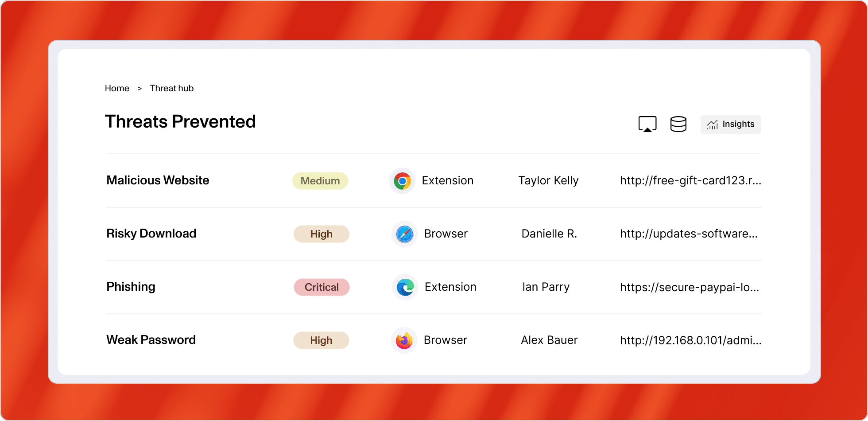Viewport: 868px width, 421px height.
Task: Click the Critical severity badge
Action: 322,287
